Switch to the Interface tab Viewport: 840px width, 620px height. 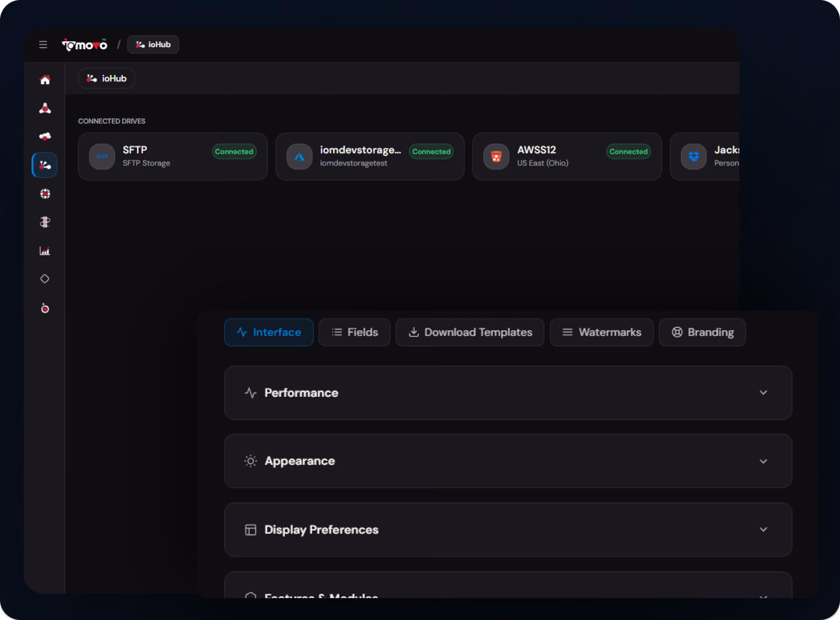coord(269,332)
